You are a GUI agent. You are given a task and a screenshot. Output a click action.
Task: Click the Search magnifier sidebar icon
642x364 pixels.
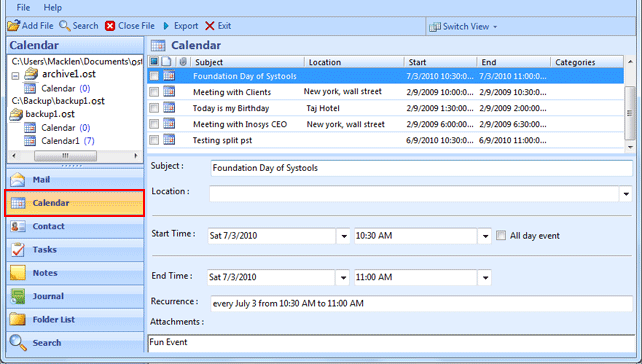tap(18, 343)
